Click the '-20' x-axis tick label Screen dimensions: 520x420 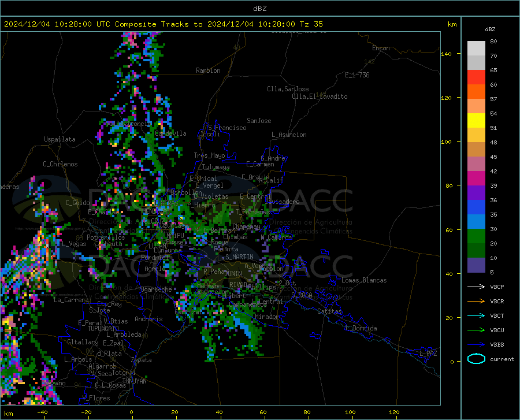[x=86, y=412]
